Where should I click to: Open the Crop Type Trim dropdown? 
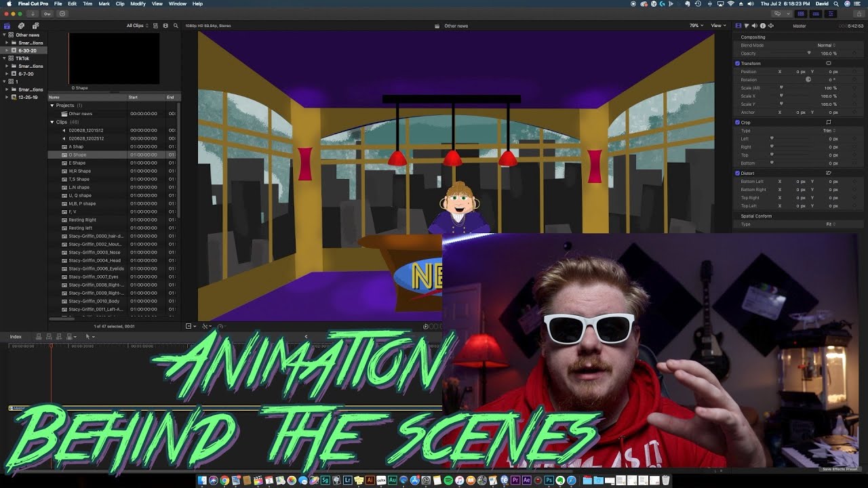pyautogui.click(x=829, y=130)
